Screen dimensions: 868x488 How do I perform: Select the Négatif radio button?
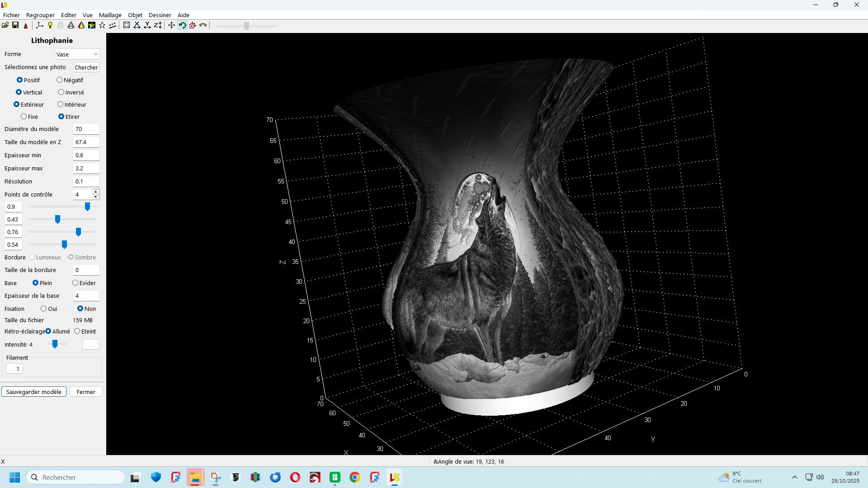(59, 80)
